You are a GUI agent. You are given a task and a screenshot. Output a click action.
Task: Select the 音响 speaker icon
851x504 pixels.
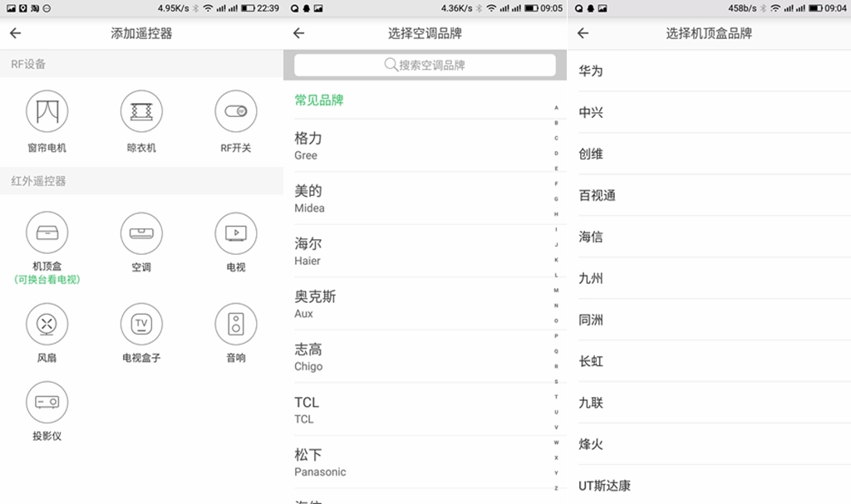coord(235,324)
